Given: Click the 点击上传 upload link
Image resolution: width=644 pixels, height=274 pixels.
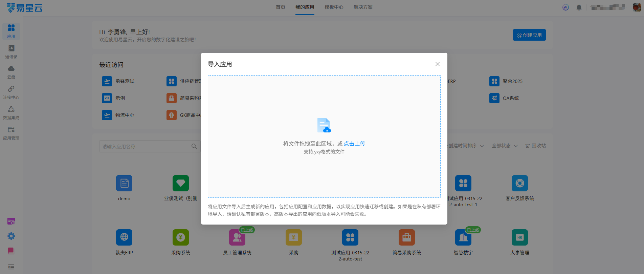Looking at the screenshot, I should tap(354, 144).
